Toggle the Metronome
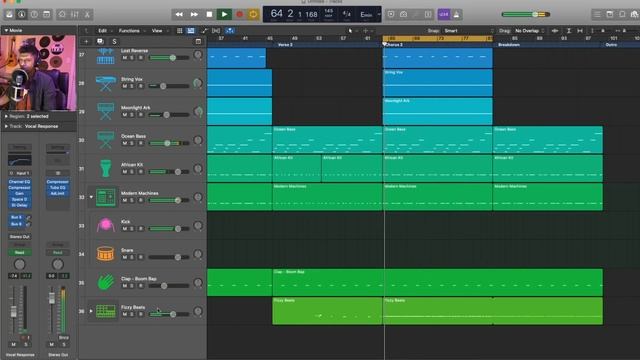Screen dimensions: 640x360 click(x=456, y=14)
